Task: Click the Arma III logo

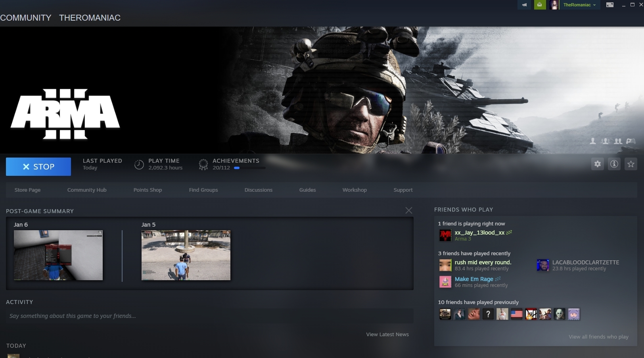Action: click(x=65, y=114)
